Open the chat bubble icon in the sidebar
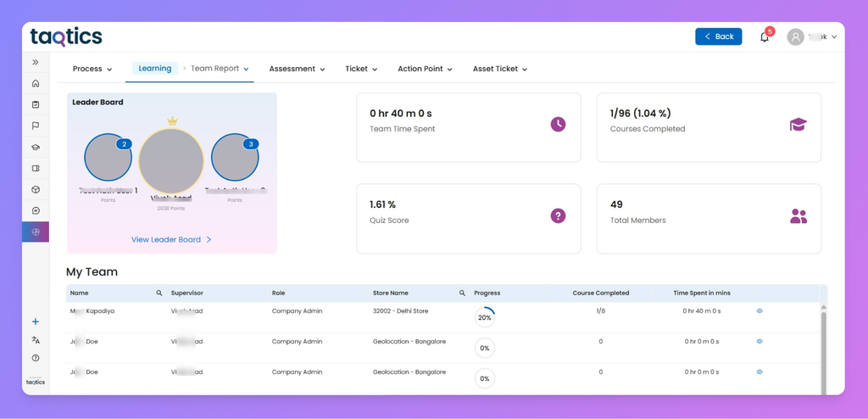Screen dimensions: 868x419 [x=36, y=210]
